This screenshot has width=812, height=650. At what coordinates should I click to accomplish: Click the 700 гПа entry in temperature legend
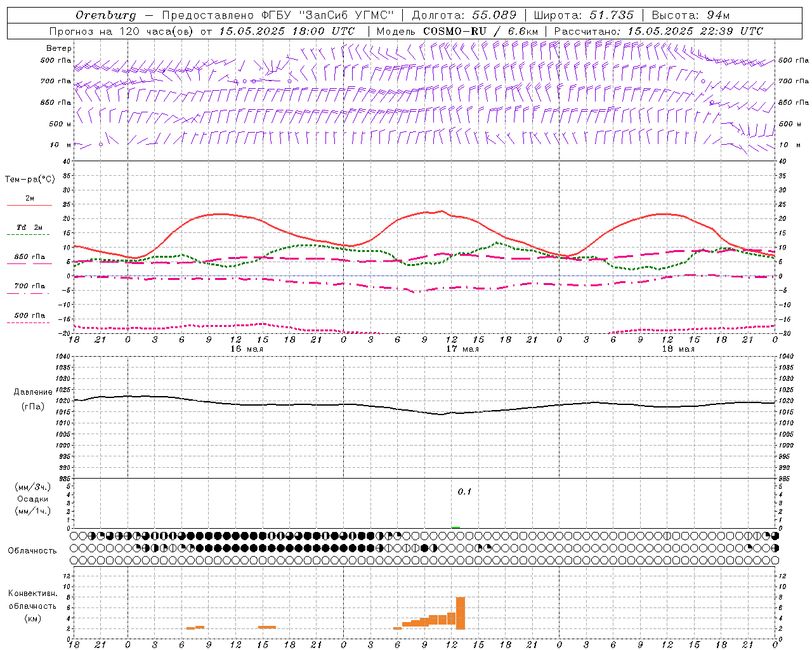coord(30,286)
